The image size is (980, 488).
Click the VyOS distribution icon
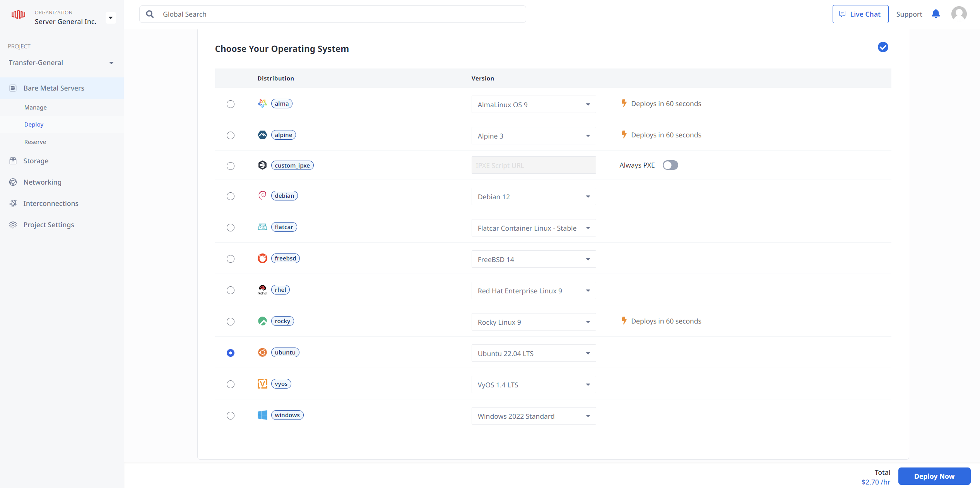(x=262, y=384)
